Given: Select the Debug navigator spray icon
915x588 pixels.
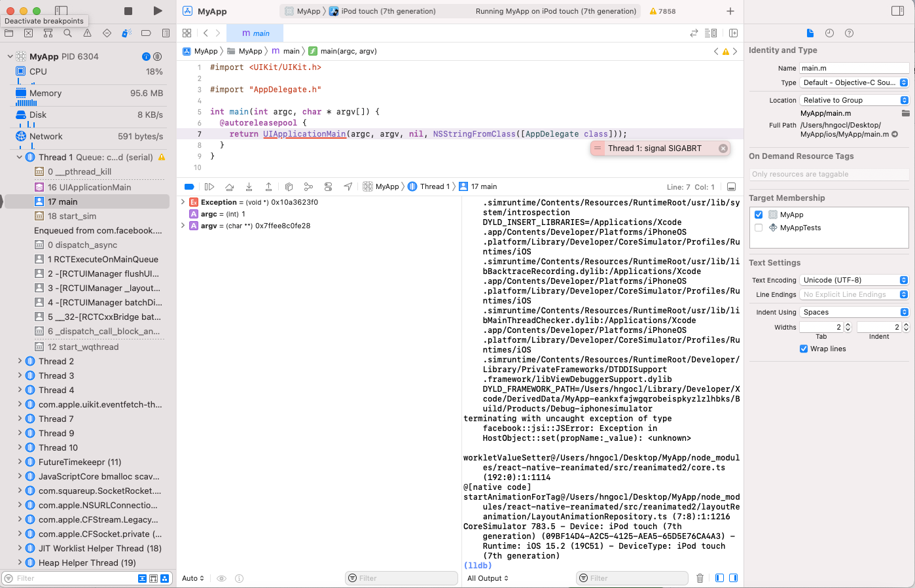Looking at the screenshot, I should [126, 33].
